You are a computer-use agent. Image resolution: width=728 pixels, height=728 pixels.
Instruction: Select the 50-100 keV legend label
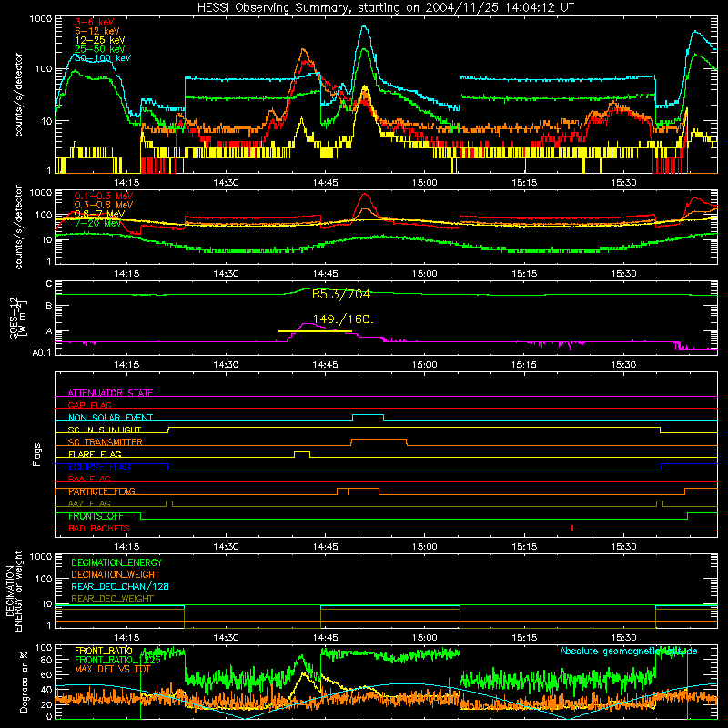coord(103,58)
